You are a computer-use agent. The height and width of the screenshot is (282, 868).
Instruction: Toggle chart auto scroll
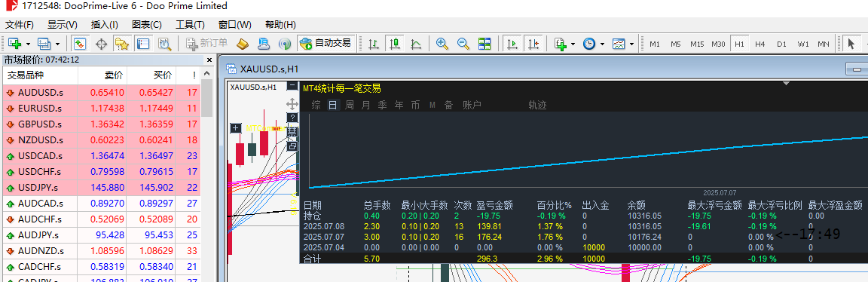(512, 43)
